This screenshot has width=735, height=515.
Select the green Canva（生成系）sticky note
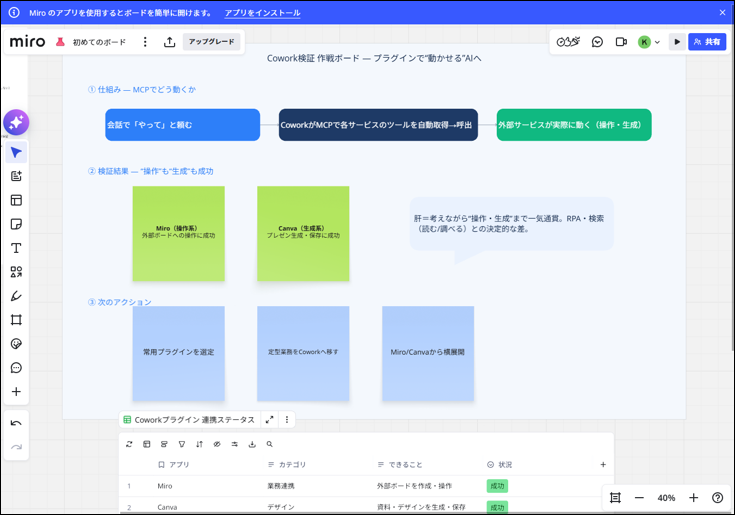303,233
